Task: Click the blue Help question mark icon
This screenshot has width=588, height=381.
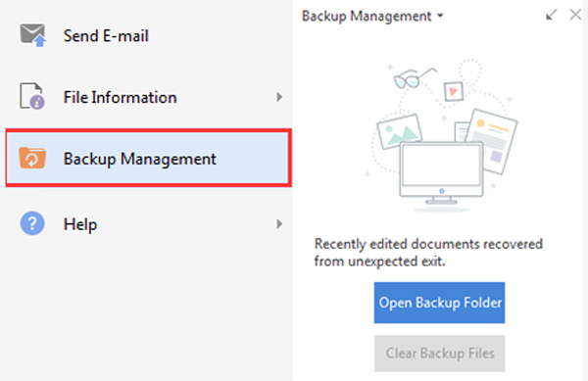Action: (x=32, y=223)
